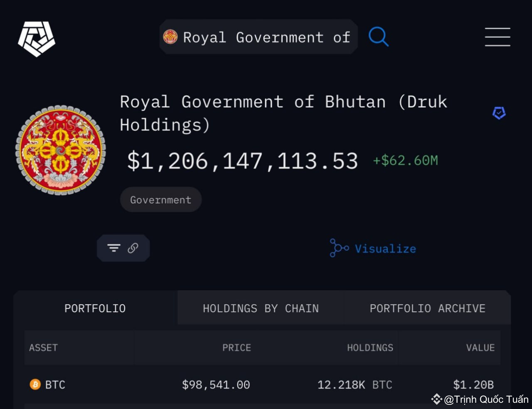Click the search input field

click(x=258, y=37)
